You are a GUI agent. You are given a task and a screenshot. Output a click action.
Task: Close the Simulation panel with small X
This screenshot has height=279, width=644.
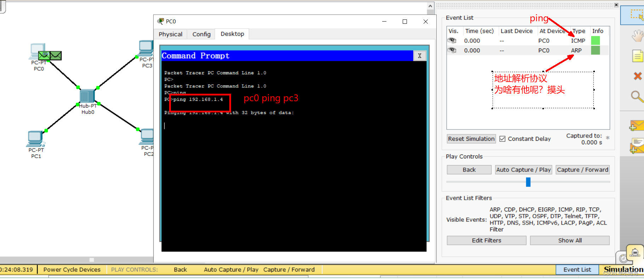[616, 5]
